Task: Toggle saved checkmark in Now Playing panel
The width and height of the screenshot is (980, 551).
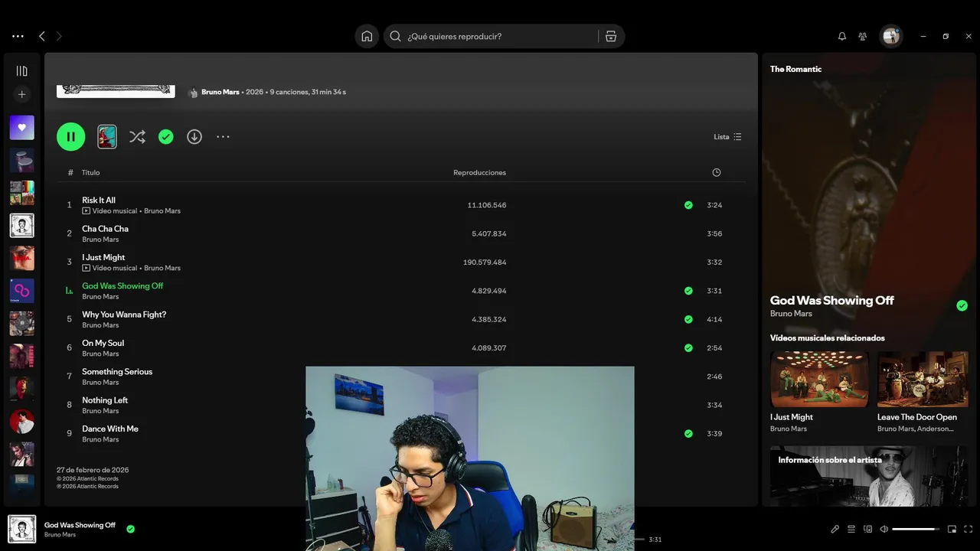Action: (962, 306)
